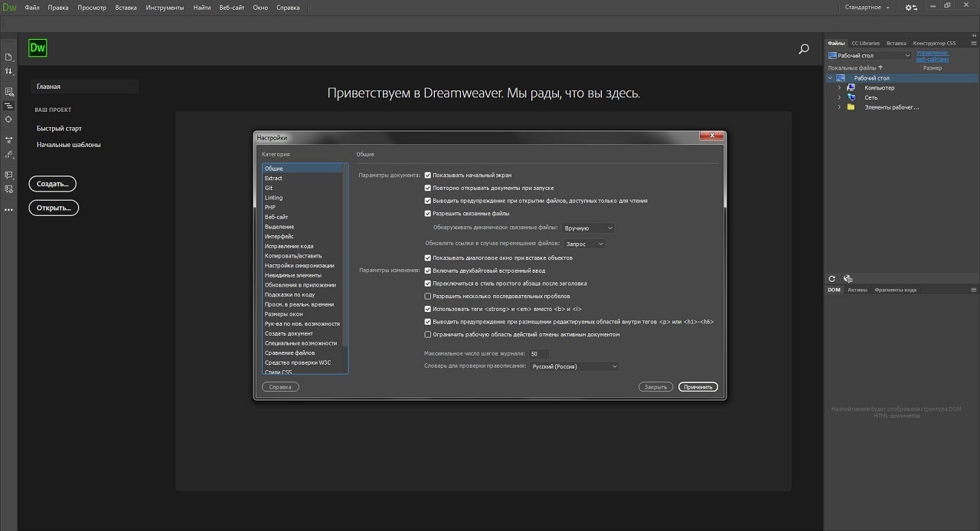Click the maximum history steps input field
The image size is (980, 531).
click(x=539, y=354)
